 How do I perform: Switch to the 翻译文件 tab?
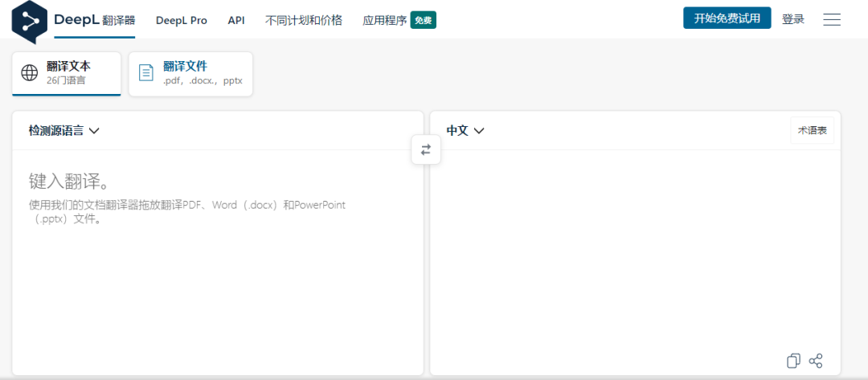pos(190,74)
